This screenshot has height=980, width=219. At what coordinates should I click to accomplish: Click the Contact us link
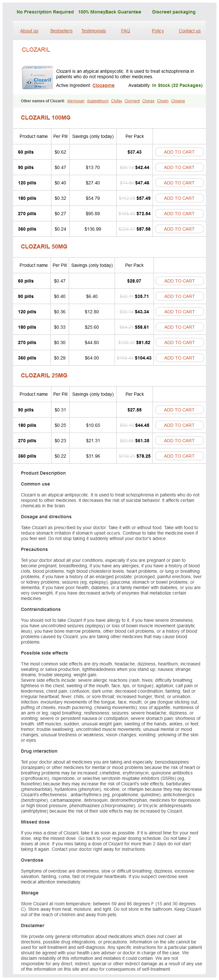(x=189, y=31)
